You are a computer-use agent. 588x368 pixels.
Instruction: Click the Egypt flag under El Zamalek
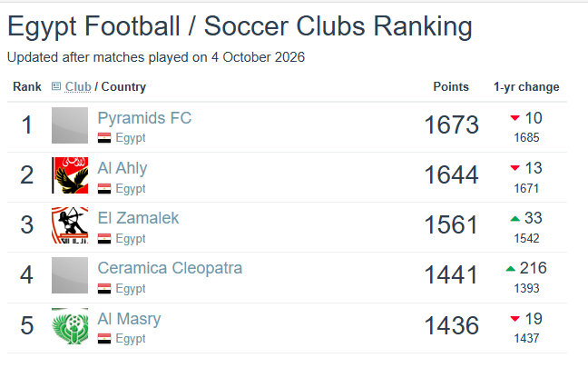[x=104, y=238]
